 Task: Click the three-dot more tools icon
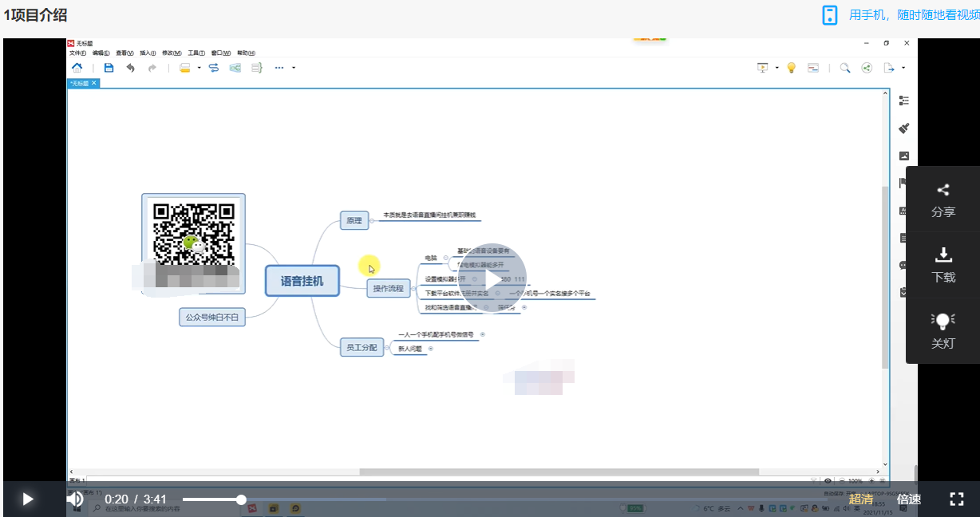(279, 68)
